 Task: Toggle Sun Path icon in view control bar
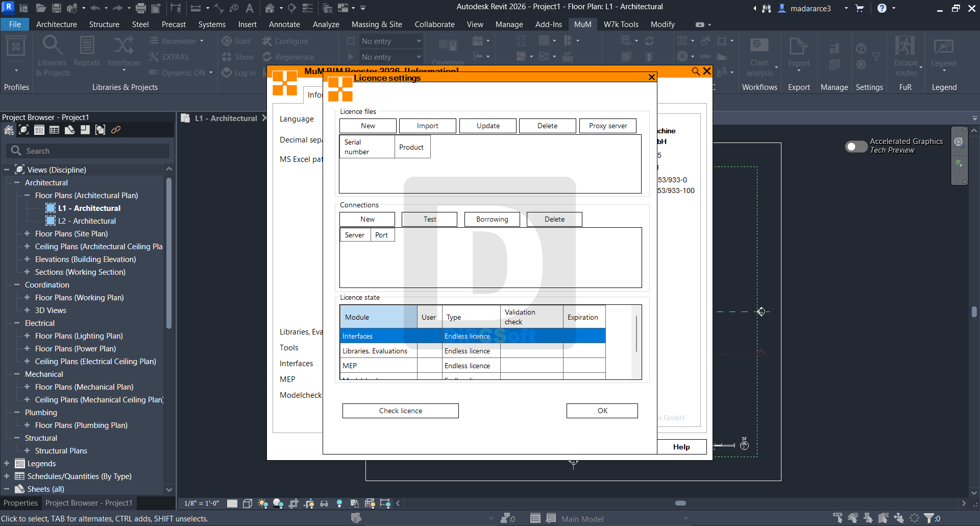tap(263, 504)
